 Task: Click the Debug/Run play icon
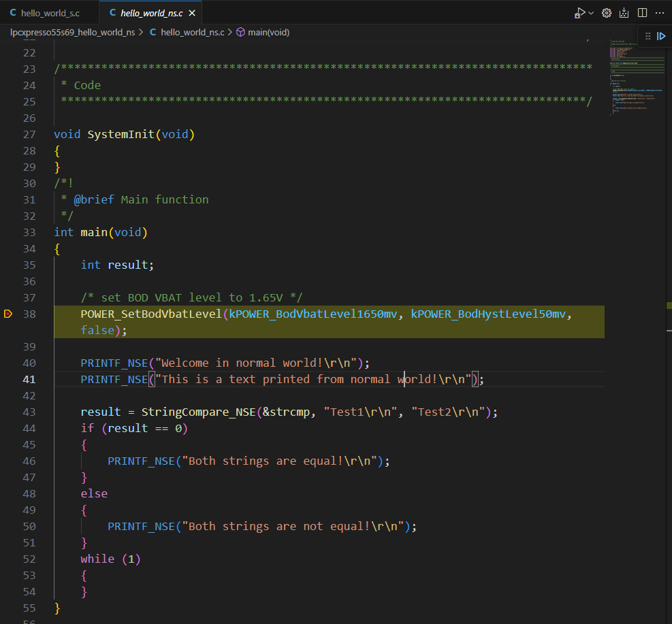click(x=579, y=13)
